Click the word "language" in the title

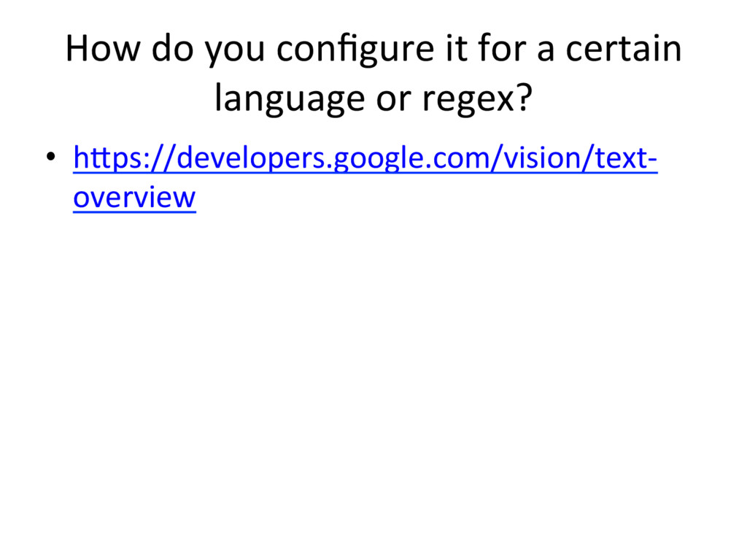click(290, 99)
